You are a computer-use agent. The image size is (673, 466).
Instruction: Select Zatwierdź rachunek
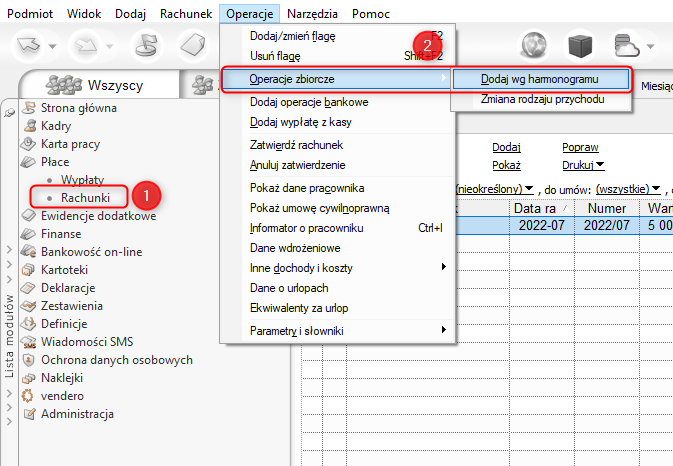(x=337, y=145)
